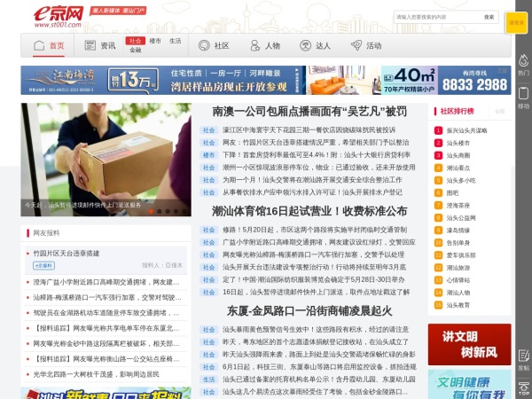This screenshot has width=532, height=399.
Task: Click the face icon beside 达人
Action: (305, 45)
